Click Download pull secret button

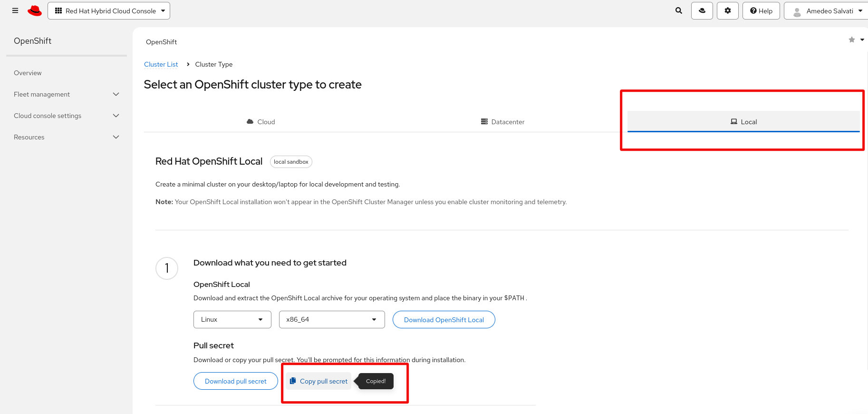pos(236,381)
